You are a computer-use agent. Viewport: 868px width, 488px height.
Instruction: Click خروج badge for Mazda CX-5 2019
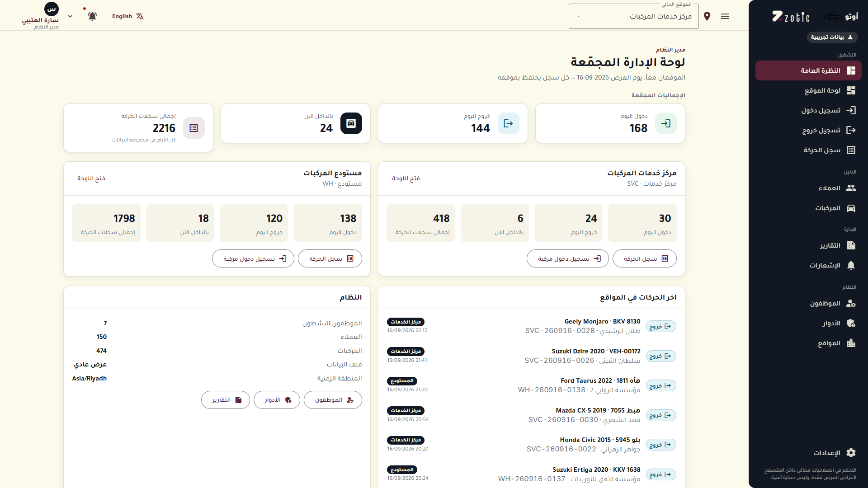(x=661, y=415)
